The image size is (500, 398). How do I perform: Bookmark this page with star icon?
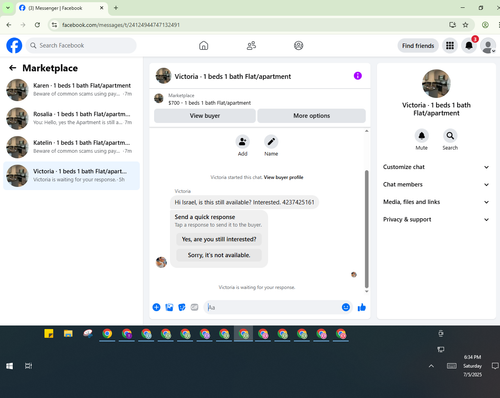coord(465,25)
